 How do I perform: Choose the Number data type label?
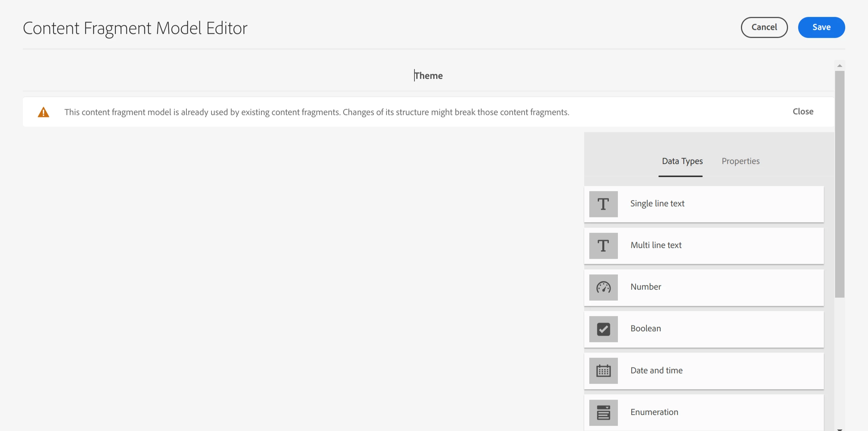tap(646, 287)
